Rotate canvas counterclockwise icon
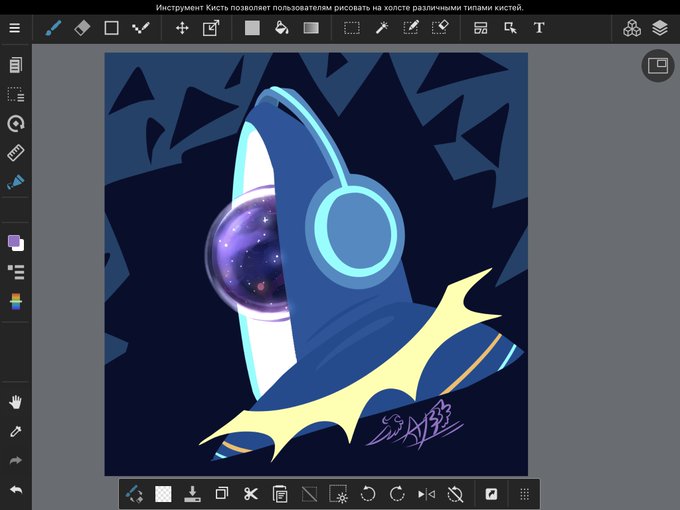Screen dimensions: 680x510 368,494
